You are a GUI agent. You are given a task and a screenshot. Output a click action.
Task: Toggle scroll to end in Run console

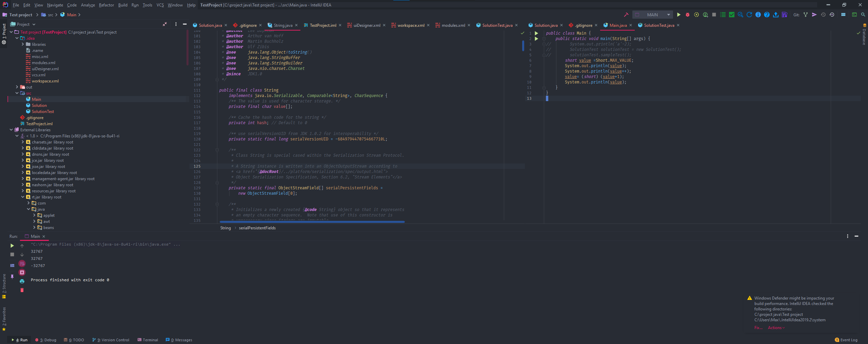pyautogui.click(x=22, y=272)
